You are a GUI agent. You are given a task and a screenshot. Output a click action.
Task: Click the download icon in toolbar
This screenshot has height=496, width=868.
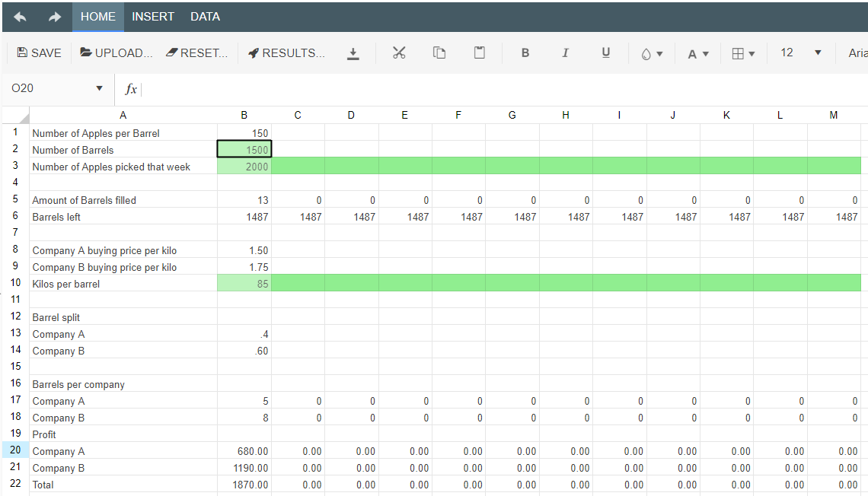(x=353, y=53)
